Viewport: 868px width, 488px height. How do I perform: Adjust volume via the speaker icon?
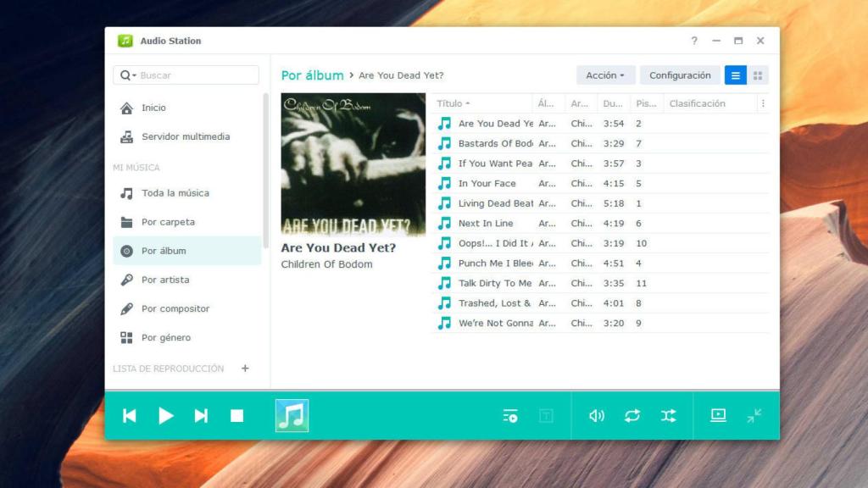coord(597,415)
